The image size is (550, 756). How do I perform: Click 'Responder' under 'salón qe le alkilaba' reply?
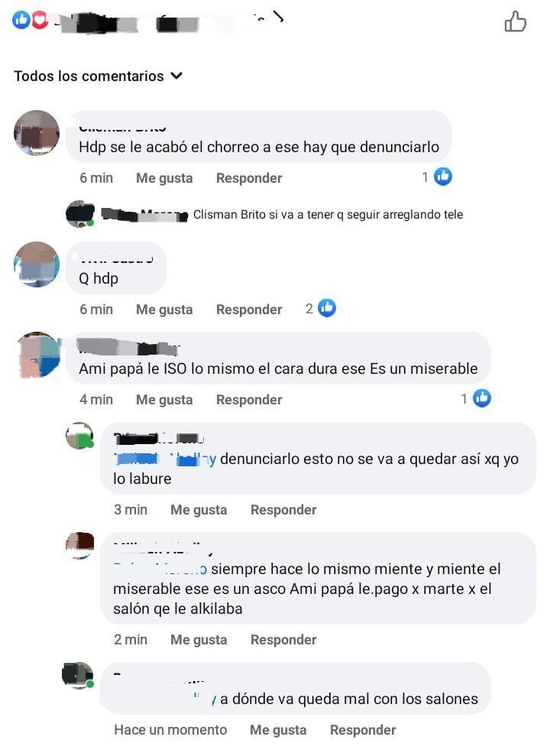[x=283, y=640]
